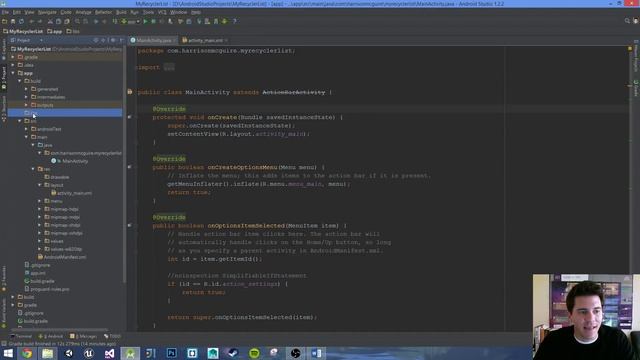Click the Open folder icon in the toolbar
This screenshot has width=640, height=360.
4,21
